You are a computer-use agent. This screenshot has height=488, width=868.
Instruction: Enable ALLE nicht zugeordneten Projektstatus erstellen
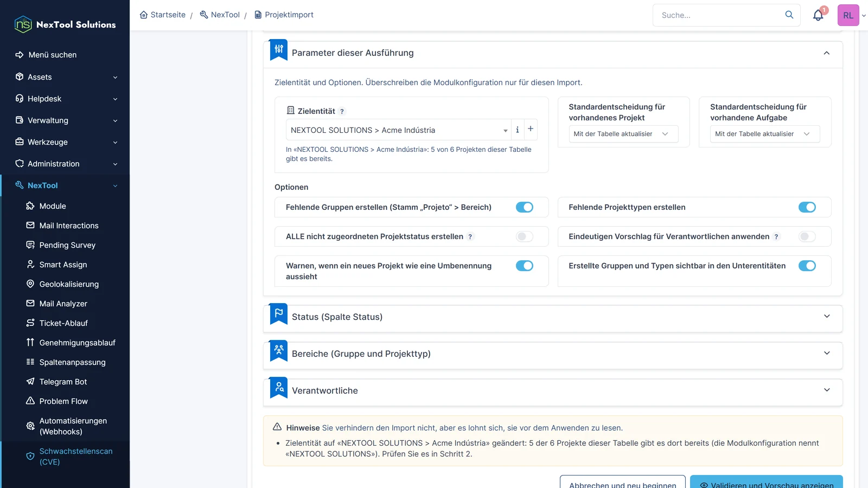click(x=525, y=236)
